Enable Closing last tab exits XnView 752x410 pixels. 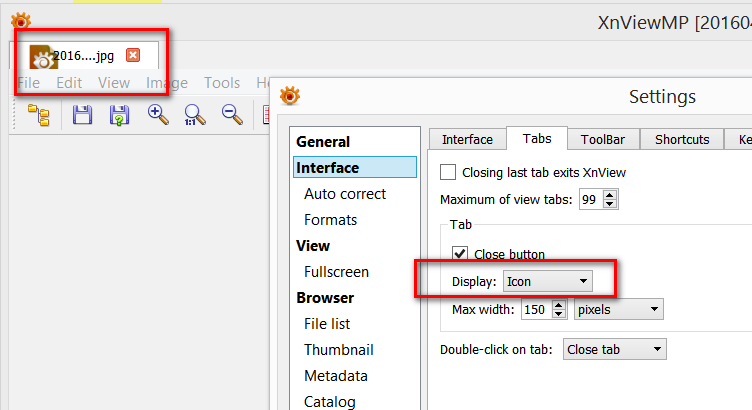click(x=448, y=173)
